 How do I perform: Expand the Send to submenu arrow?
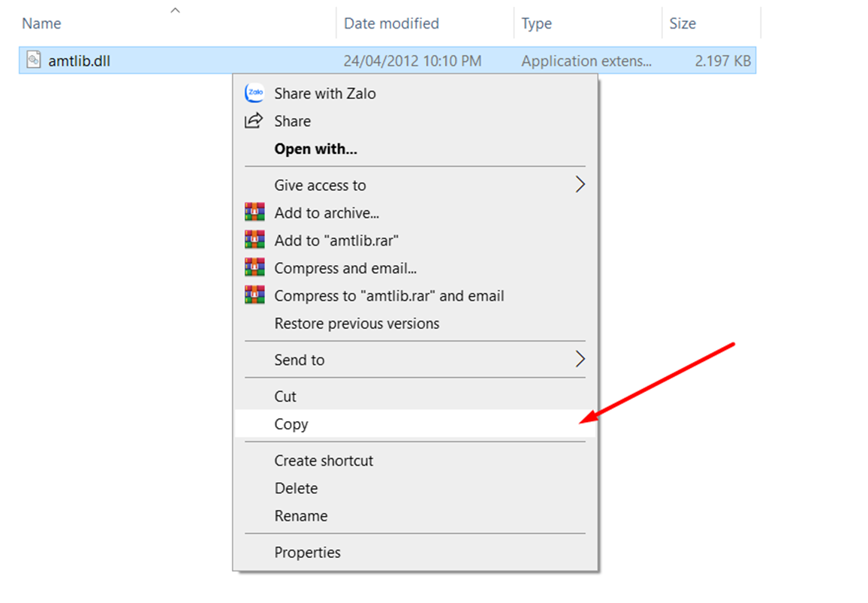point(580,360)
